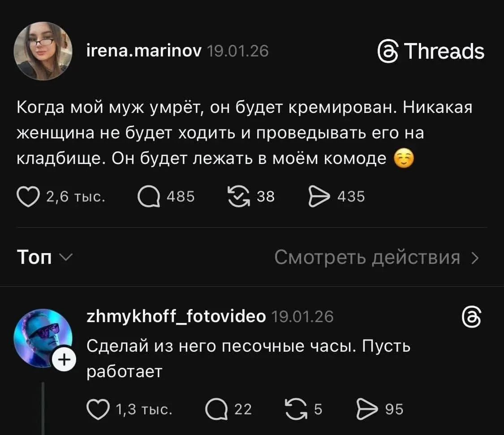
Task: Repost the irena.marinov thread
Action: tap(238, 196)
